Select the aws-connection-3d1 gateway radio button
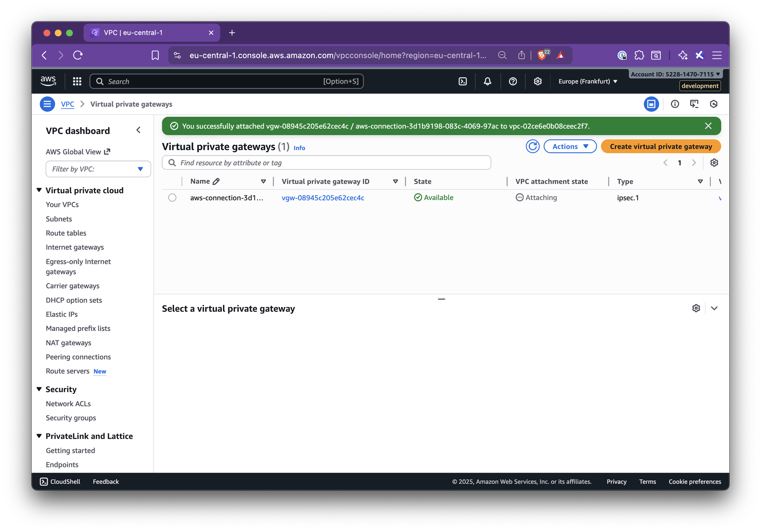Viewport: 761px width, 532px height. 172,198
